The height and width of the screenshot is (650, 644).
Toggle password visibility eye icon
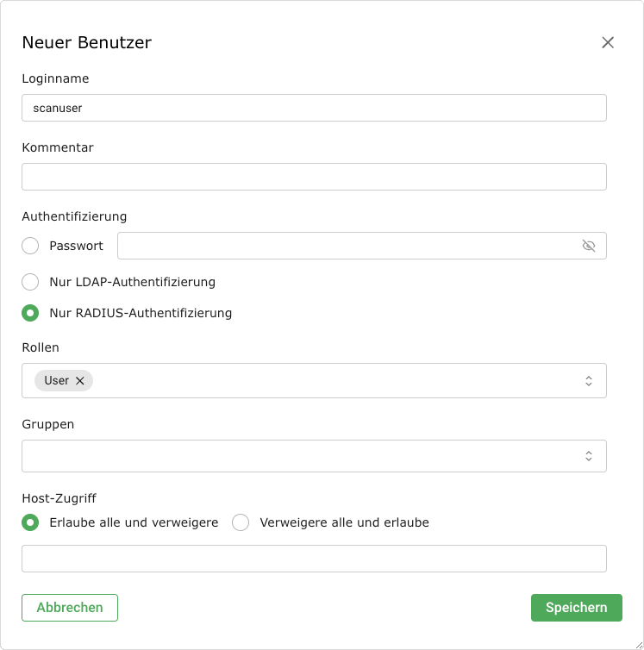[589, 246]
